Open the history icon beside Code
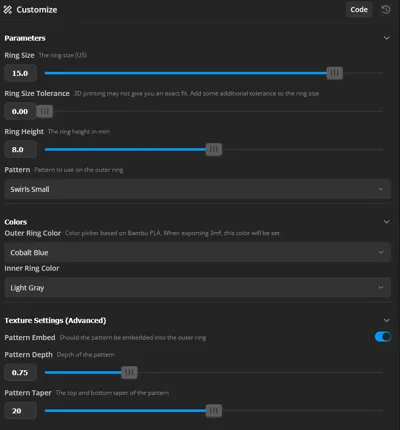This screenshot has width=400, height=430. 386,10
